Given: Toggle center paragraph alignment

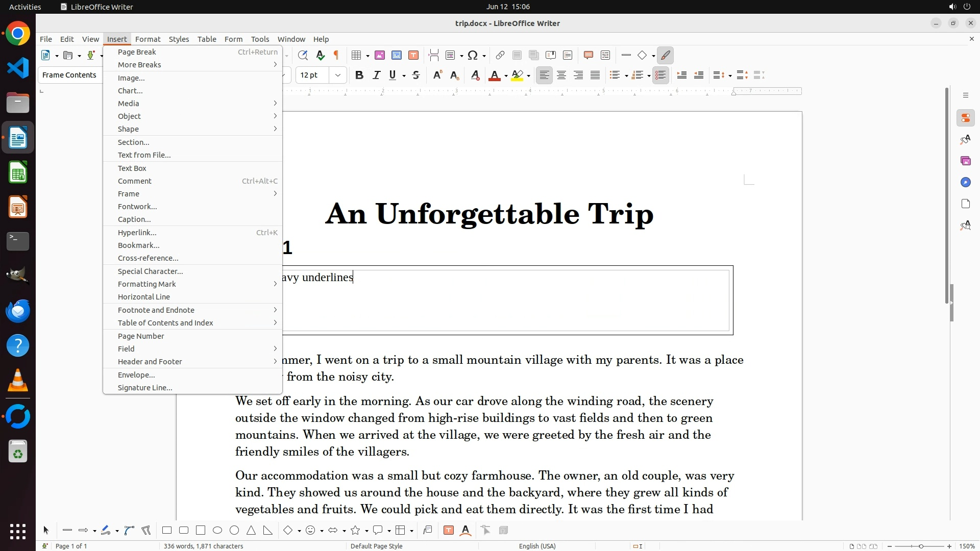Looking at the screenshot, I should [x=561, y=76].
